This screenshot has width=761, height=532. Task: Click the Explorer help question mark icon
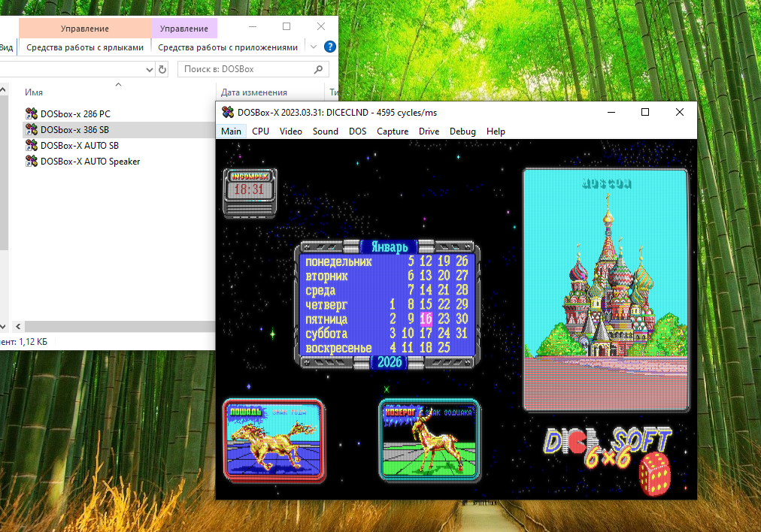[330, 47]
